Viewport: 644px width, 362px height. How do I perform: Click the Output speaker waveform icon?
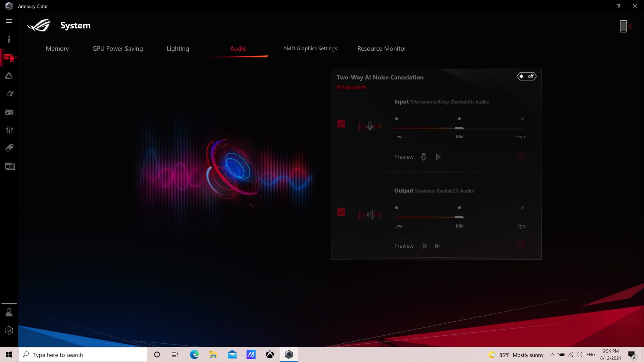click(x=370, y=215)
